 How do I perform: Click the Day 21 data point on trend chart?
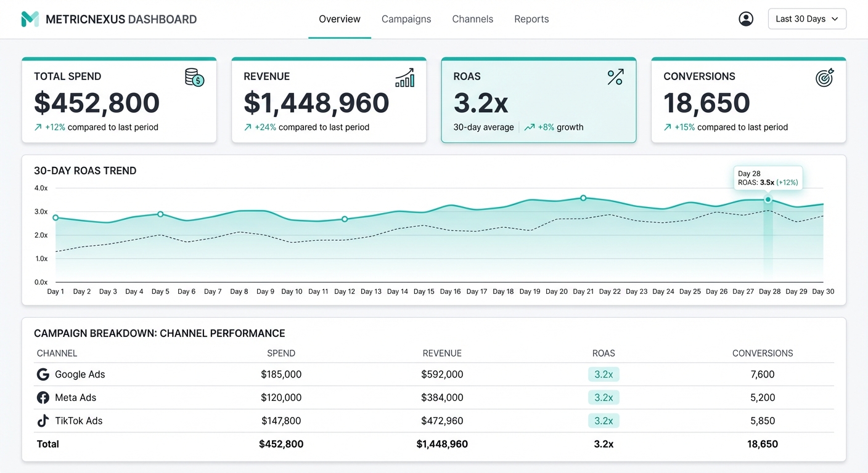coord(583,198)
